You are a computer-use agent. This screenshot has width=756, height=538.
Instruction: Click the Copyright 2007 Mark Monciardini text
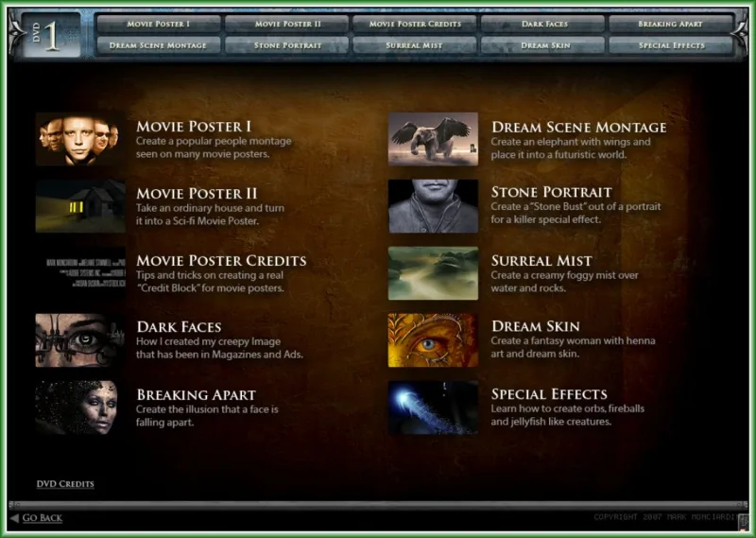[666, 517]
